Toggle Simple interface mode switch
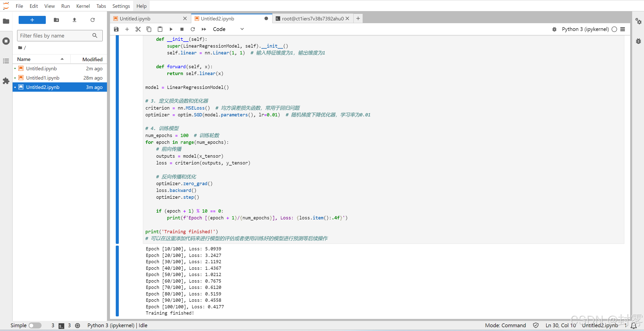The width and height of the screenshot is (644, 331). (x=35, y=325)
